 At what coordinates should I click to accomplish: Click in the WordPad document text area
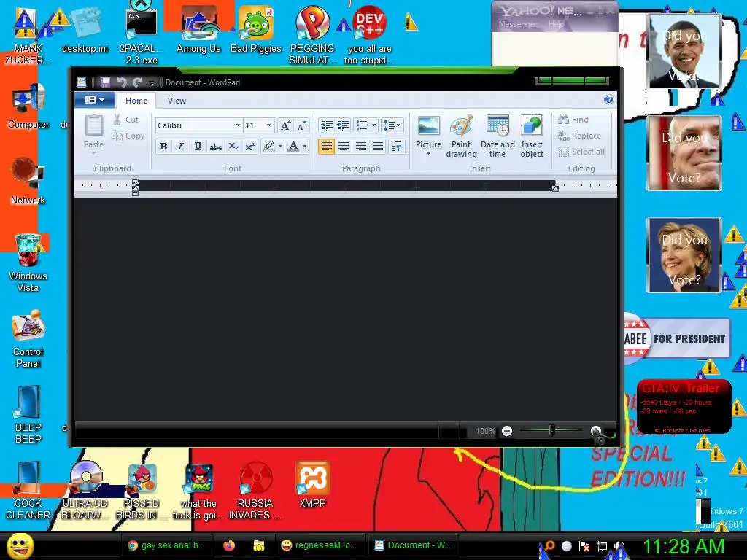click(345, 308)
